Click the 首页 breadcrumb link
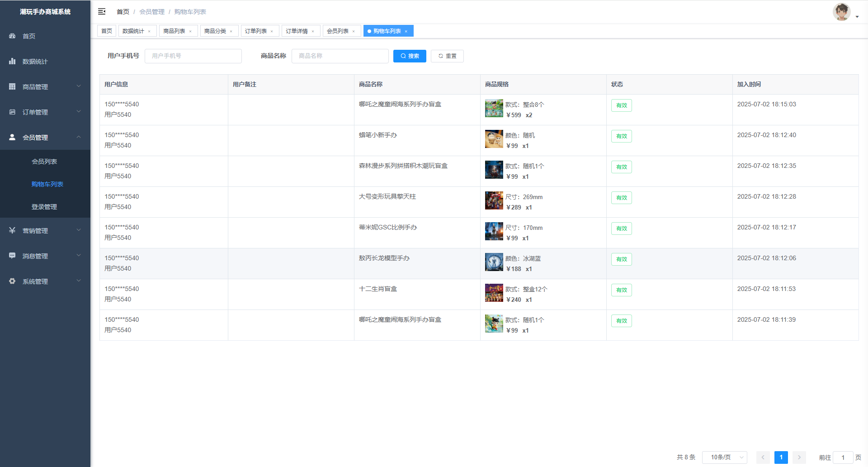Viewport: 868px width, 467px height. pos(123,12)
